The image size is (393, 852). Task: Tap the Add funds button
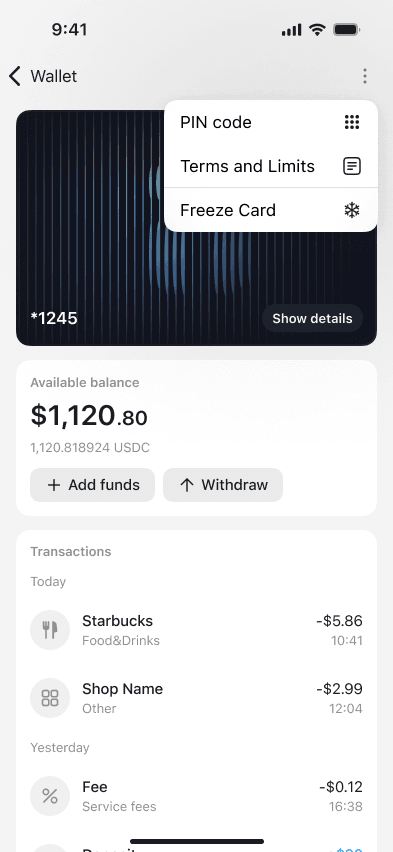(x=92, y=485)
